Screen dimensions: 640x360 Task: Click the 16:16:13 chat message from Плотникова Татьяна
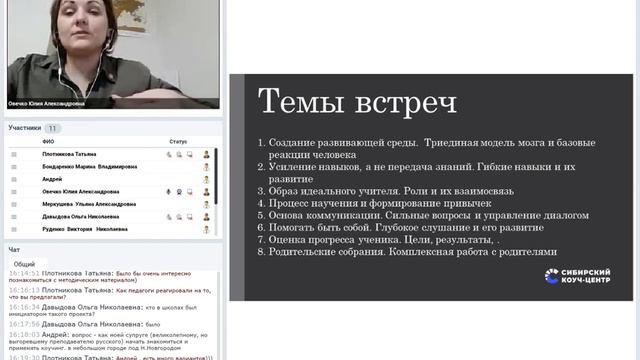pos(110,293)
